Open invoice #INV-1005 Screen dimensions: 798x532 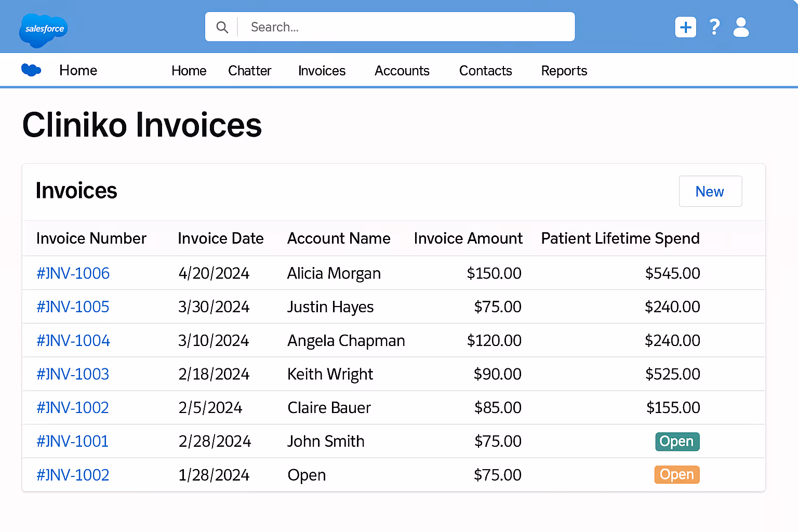(73, 307)
